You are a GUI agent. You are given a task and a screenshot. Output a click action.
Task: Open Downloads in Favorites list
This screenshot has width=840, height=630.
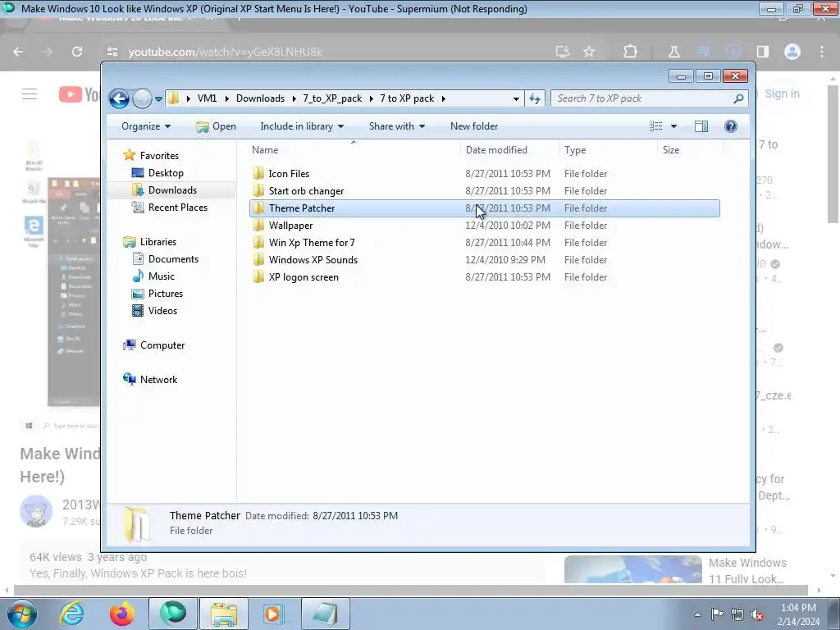(x=172, y=190)
